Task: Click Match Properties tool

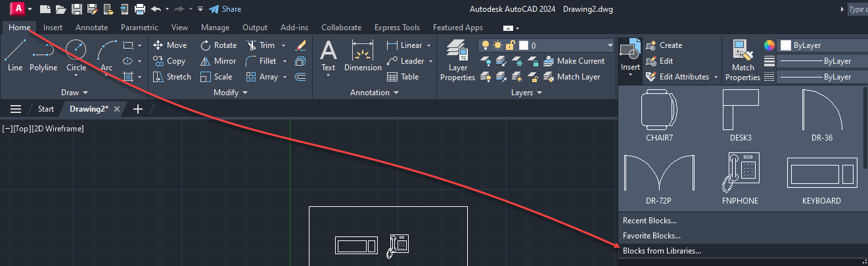Action: pos(742,59)
